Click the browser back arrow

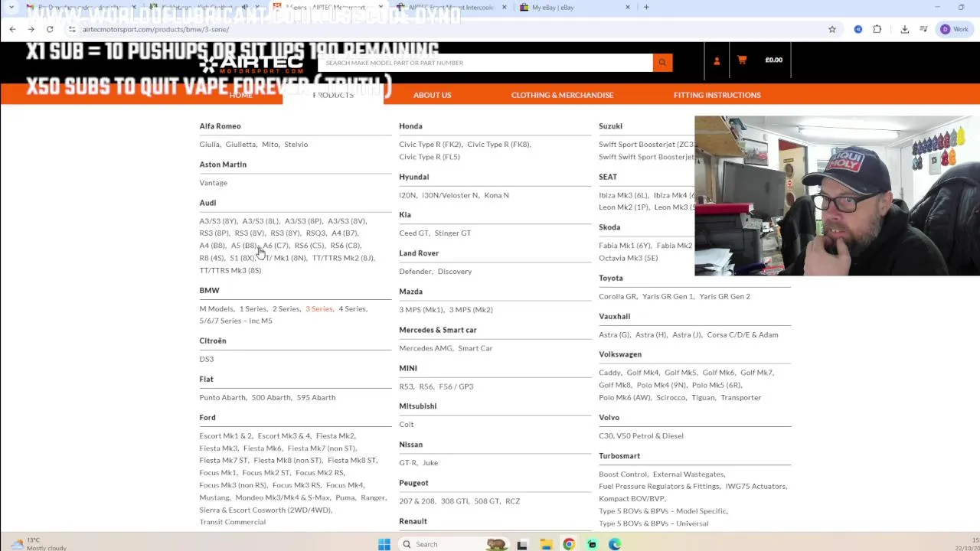12,29
